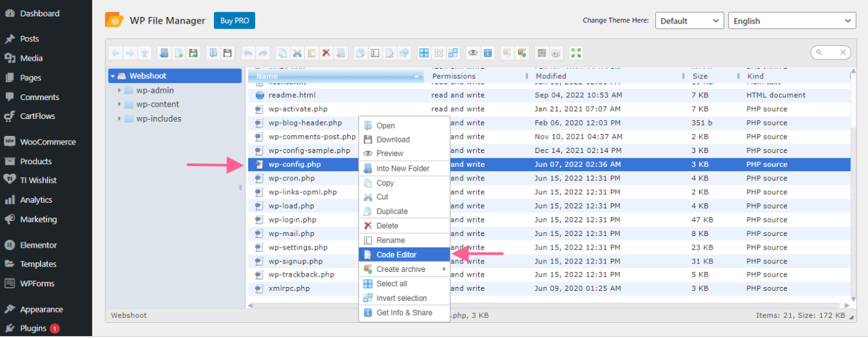The height and width of the screenshot is (338, 868).
Task: Choose Preview in the context menu
Action: 404,154
